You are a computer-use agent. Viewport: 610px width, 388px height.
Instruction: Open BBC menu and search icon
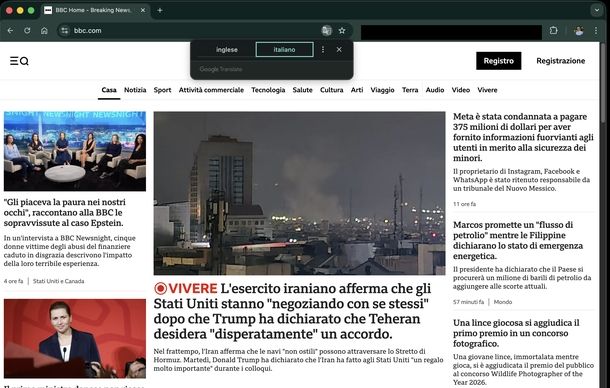coord(19,61)
